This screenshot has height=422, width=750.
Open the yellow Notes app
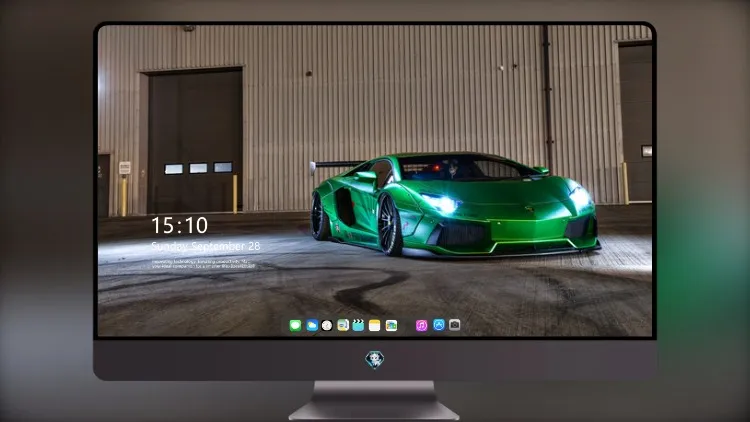375,325
